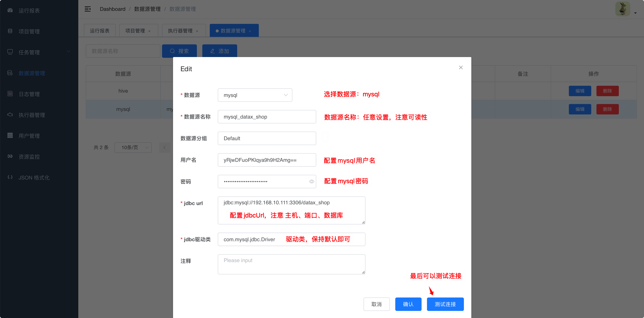
Task: Open the 10条/页 page size dropdown
Action: click(133, 147)
